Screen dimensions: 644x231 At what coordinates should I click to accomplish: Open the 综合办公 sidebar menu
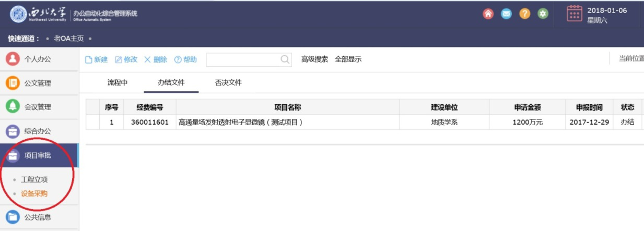click(x=38, y=131)
